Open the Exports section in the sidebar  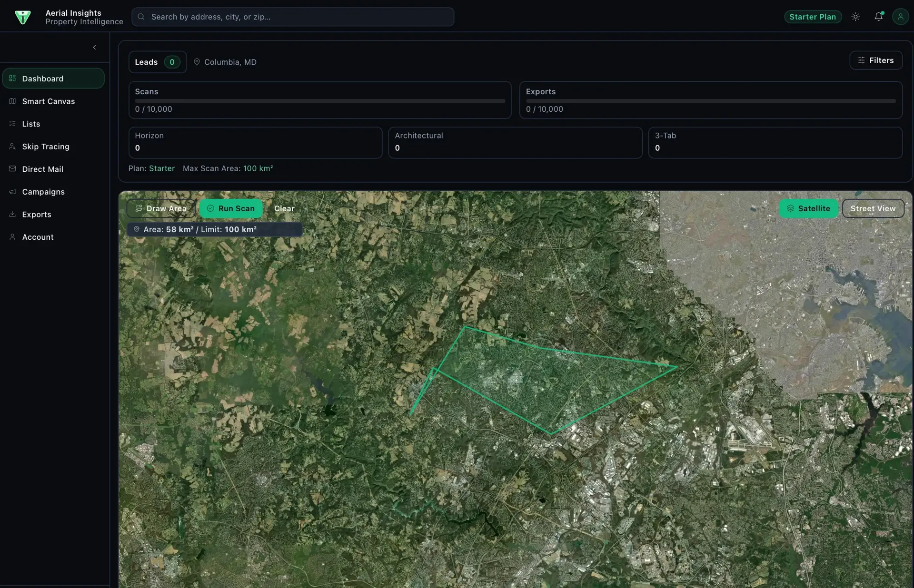pos(53,214)
